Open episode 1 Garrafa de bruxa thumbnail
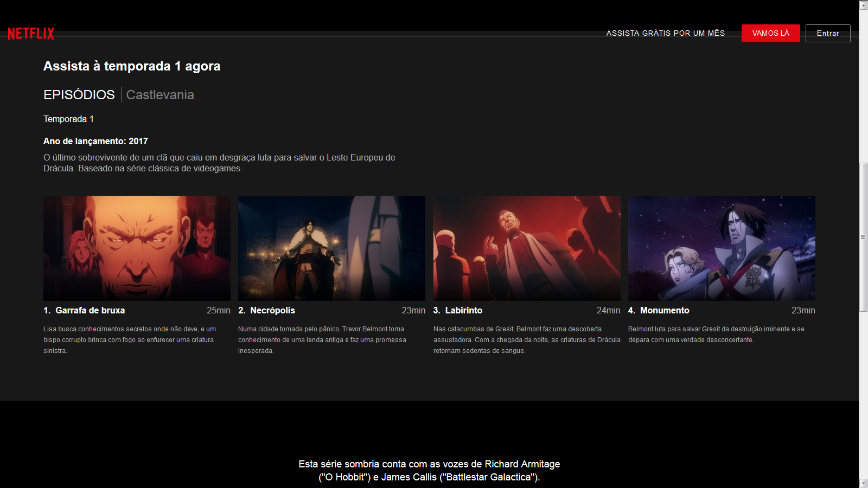Image resolution: width=868 pixels, height=488 pixels. coord(137,248)
